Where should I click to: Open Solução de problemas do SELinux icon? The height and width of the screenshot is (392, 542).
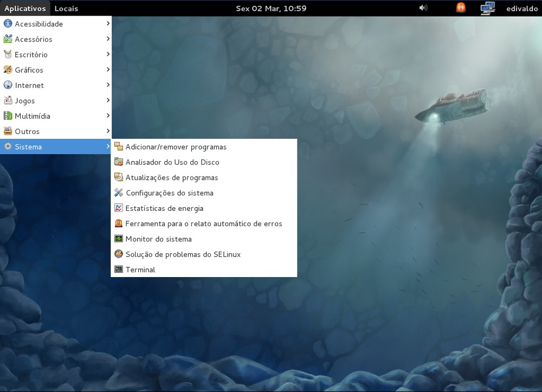[x=118, y=254]
